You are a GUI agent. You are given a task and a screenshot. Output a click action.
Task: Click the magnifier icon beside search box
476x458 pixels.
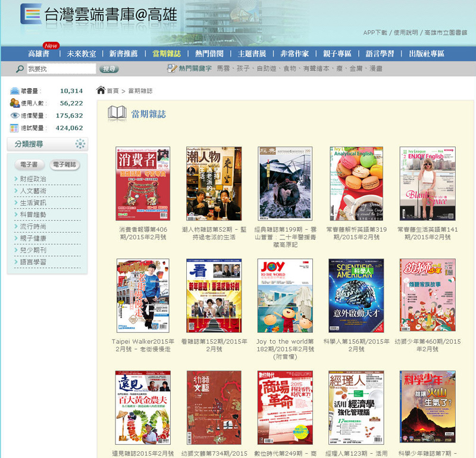[20, 68]
